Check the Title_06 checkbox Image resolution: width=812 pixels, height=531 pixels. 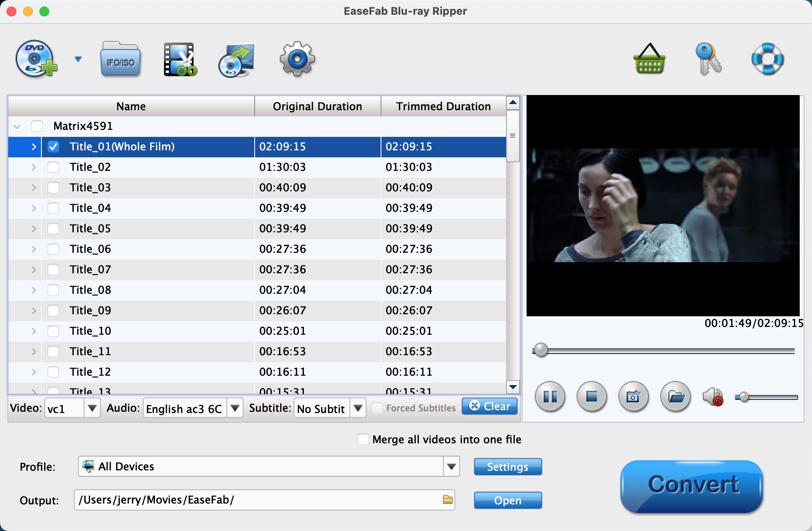[53, 249]
